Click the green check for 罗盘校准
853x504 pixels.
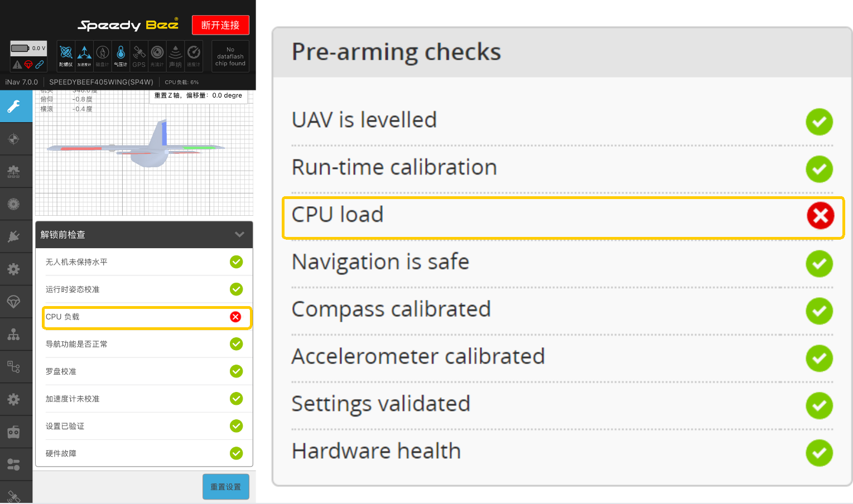pos(237,371)
